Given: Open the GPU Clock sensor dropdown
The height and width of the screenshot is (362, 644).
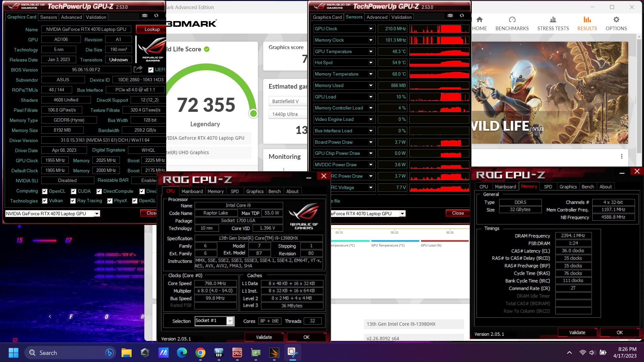Looking at the screenshot, I should click(371, 29).
